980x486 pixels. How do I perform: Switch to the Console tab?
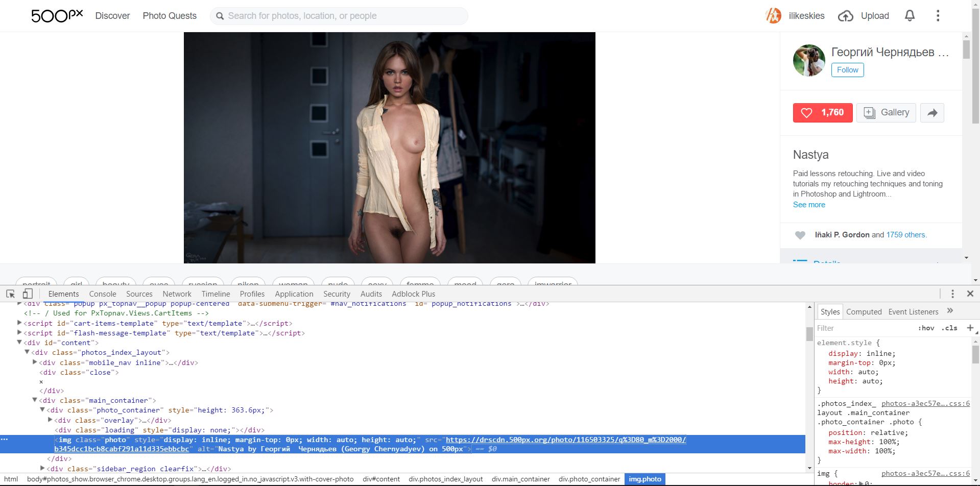tap(103, 294)
